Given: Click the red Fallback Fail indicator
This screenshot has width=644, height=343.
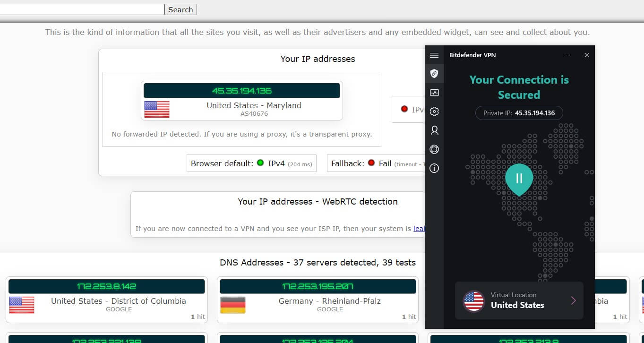Looking at the screenshot, I should point(371,163).
